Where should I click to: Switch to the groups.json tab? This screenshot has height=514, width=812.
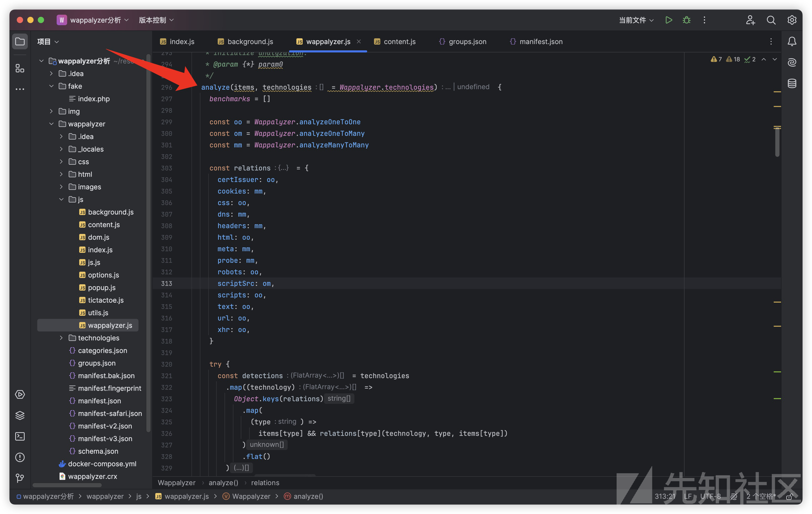[x=462, y=41]
